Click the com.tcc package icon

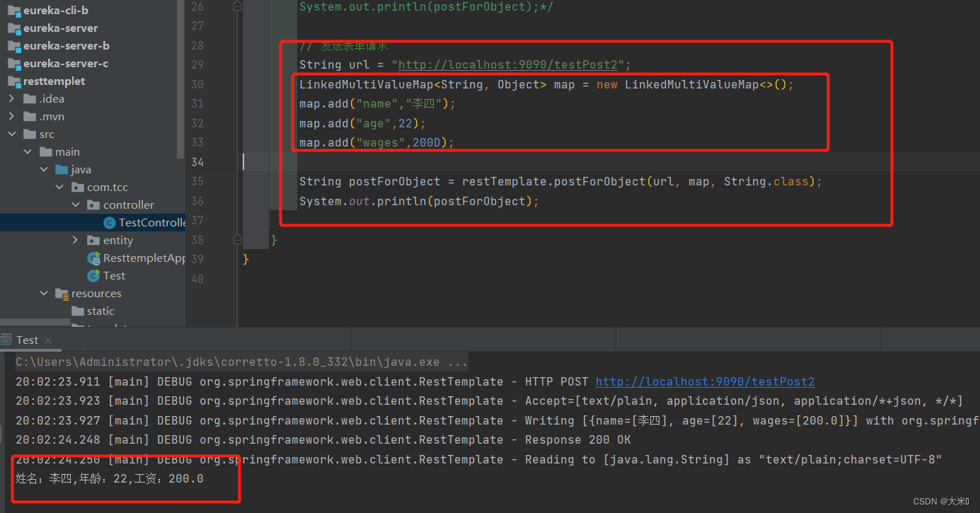click(x=78, y=188)
